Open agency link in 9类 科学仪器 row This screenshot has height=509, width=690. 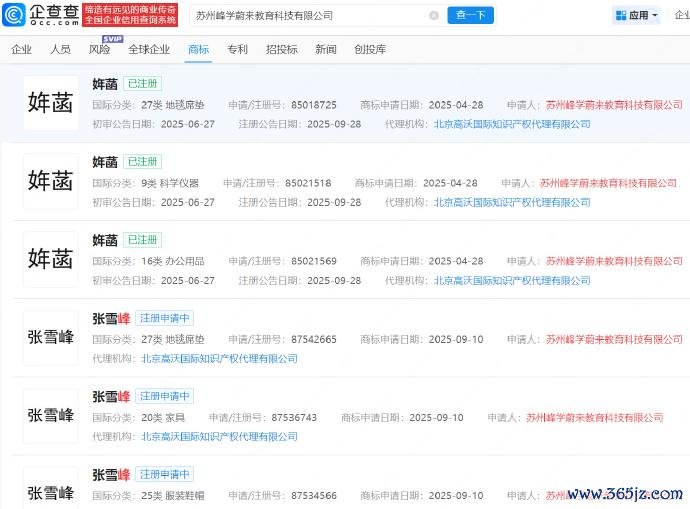point(512,202)
